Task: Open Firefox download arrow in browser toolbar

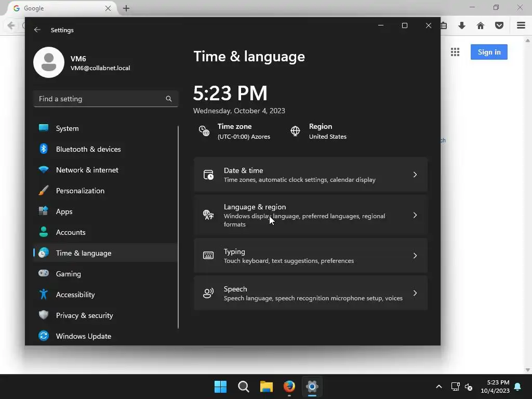Action: tap(461, 25)
